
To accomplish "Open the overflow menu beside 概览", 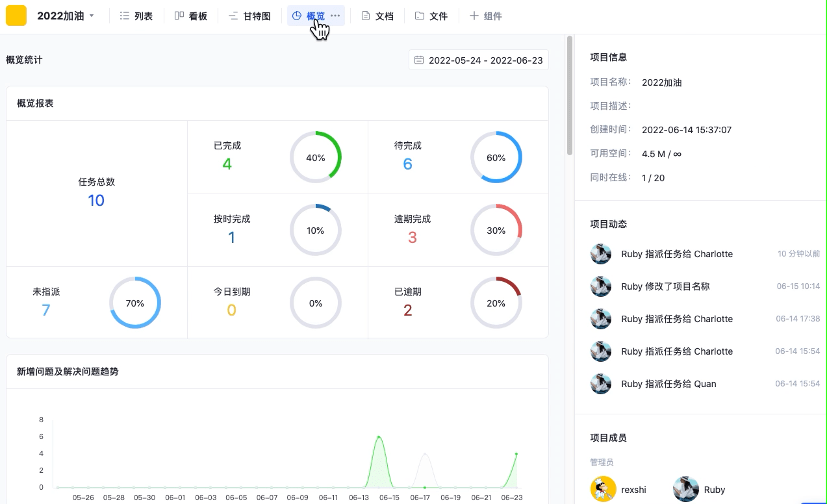I will [x=335, y=16].
